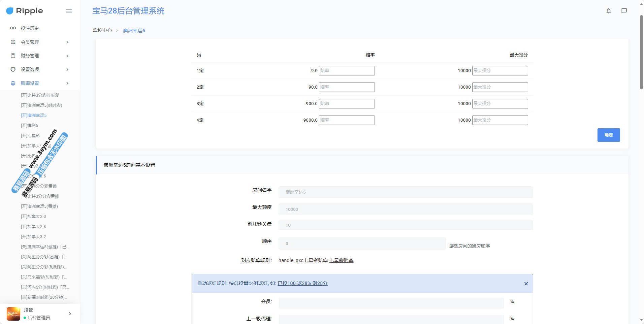
Task: Click the 设置选项 circle icon
Action: (x=13, y=69)
